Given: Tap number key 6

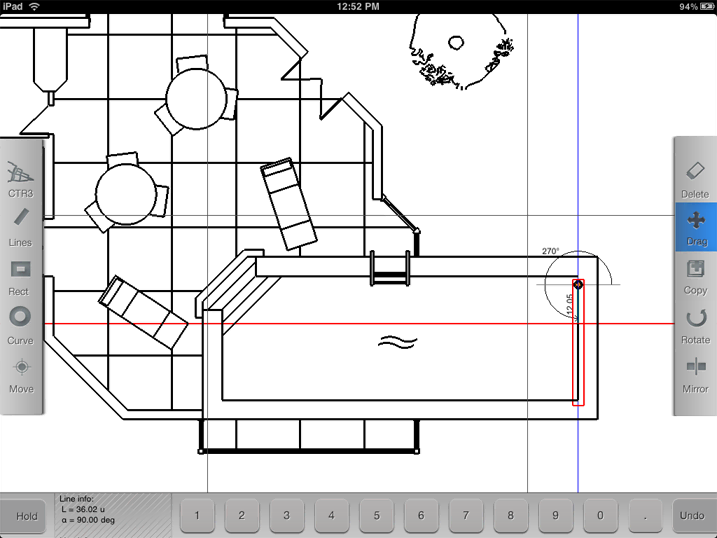Looking at the screenshot, I should pos(421,516).
